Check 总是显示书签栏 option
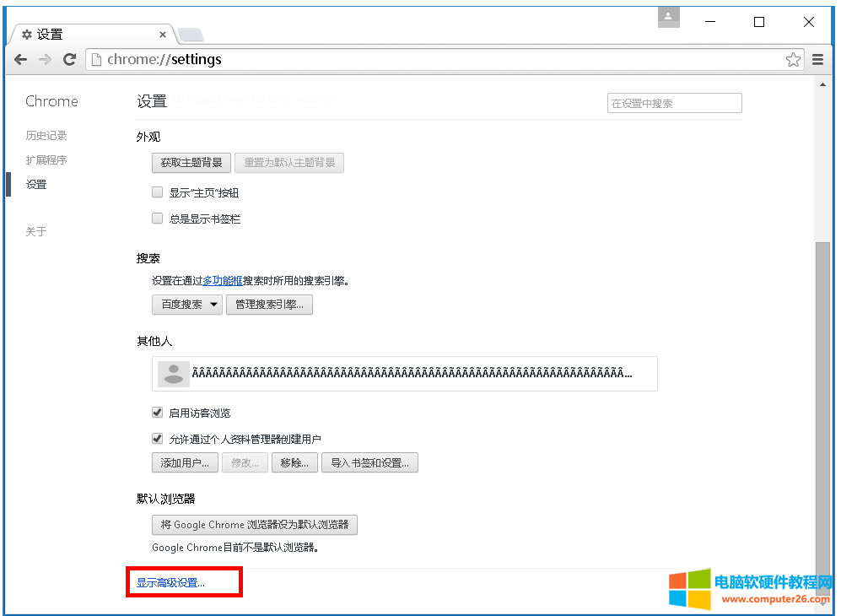 (x=157, y=218)
